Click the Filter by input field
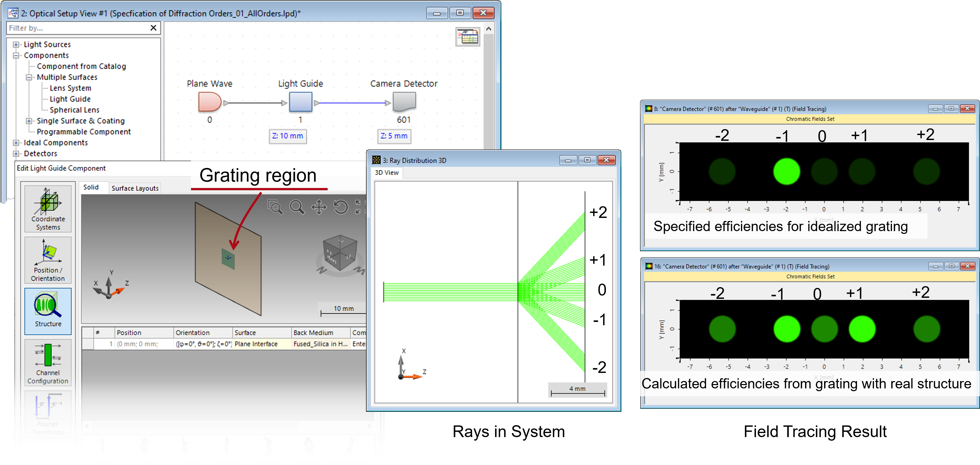Viewport: 980px width, 465px height. [76, 28]
